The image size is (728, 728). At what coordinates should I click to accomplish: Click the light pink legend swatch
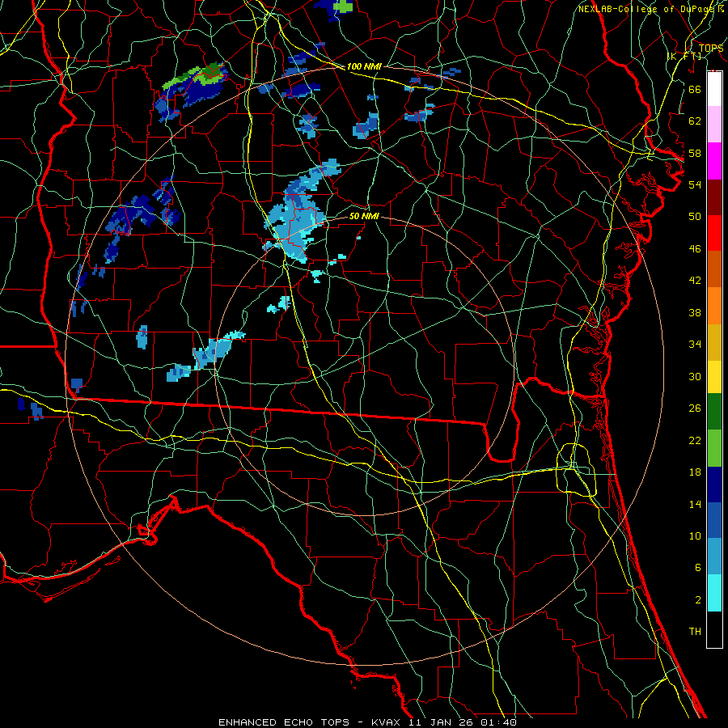714,125
